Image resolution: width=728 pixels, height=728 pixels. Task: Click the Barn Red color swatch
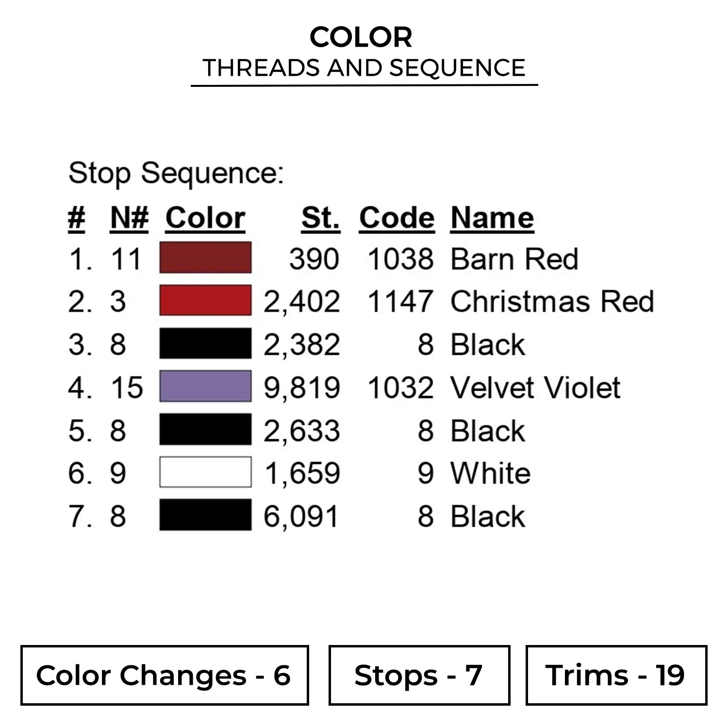pos(205,258)
